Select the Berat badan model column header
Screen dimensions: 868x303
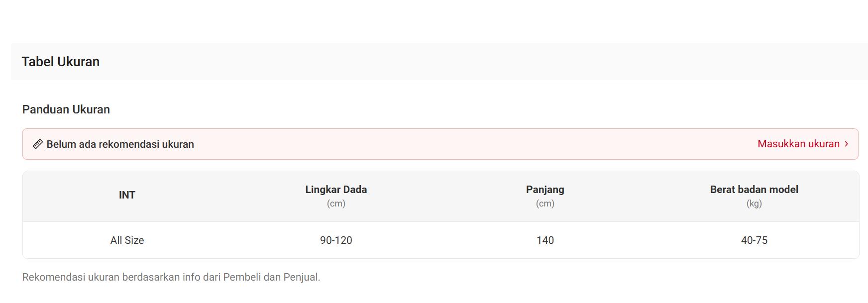[x=754, y=190]
